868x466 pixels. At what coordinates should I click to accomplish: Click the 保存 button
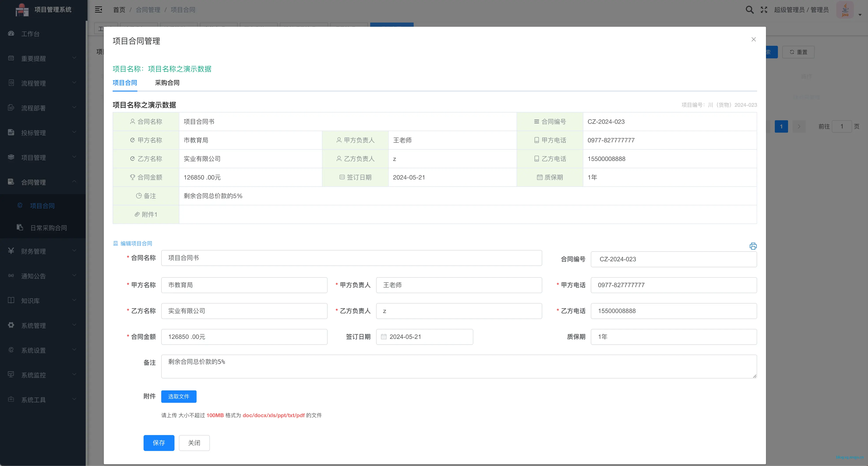pyautogui.click(x=159, y=443)
